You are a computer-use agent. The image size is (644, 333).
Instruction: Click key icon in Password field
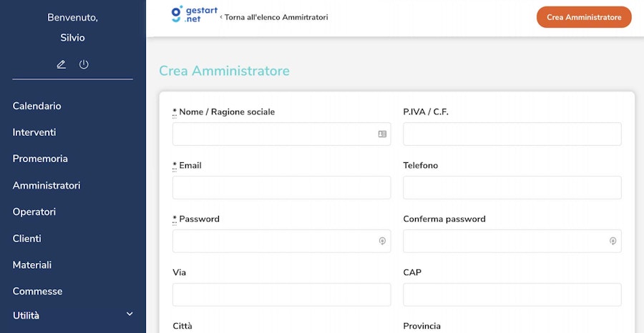(x=382, y=241)
